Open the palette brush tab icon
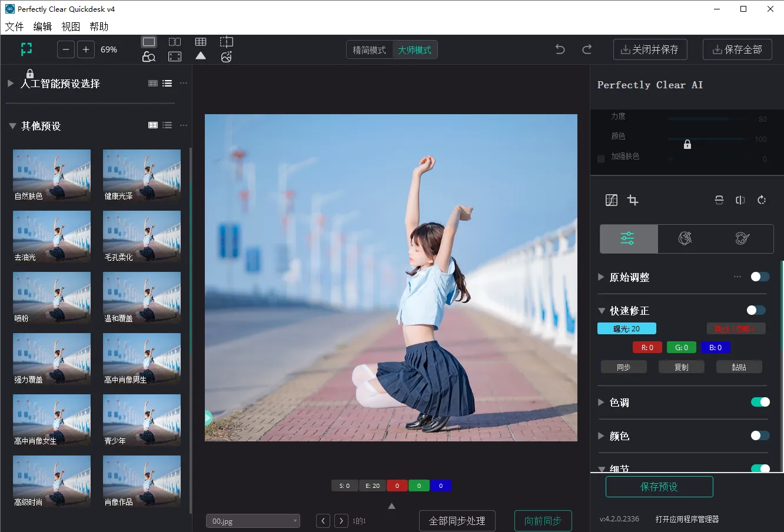Image resolution: width=784 pixels, height=532 pixels. point(742,238)
